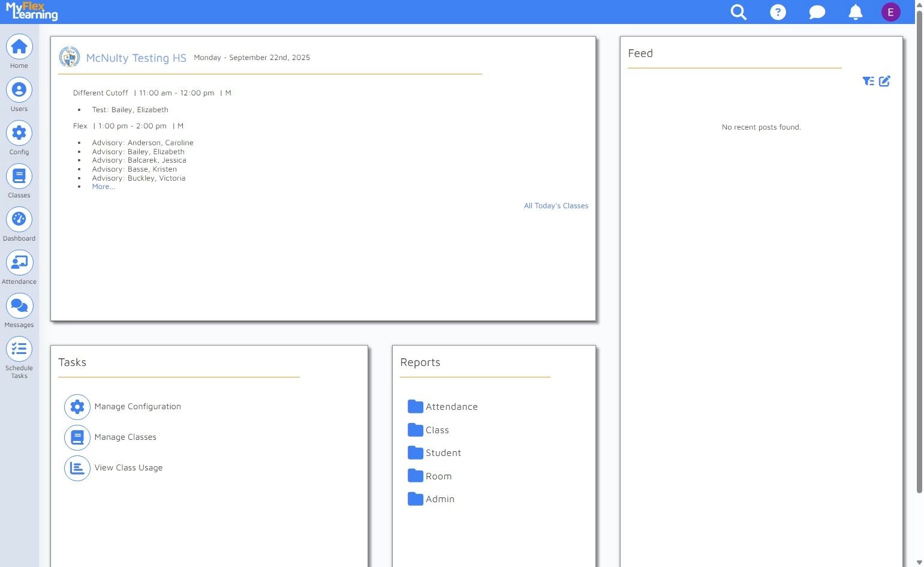Click the page vertical scrollbar thumb
The image size is (924, 567).
(x=919, y=252)
